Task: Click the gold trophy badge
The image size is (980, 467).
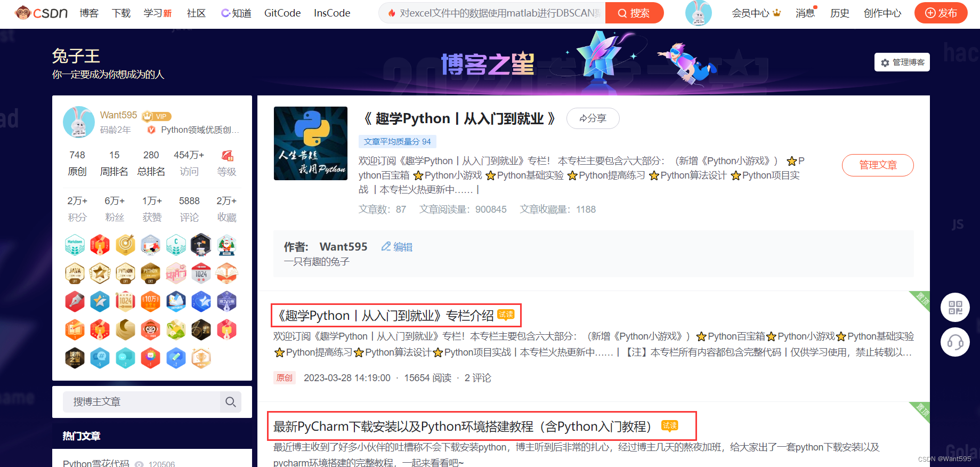Action: point(201,358)
